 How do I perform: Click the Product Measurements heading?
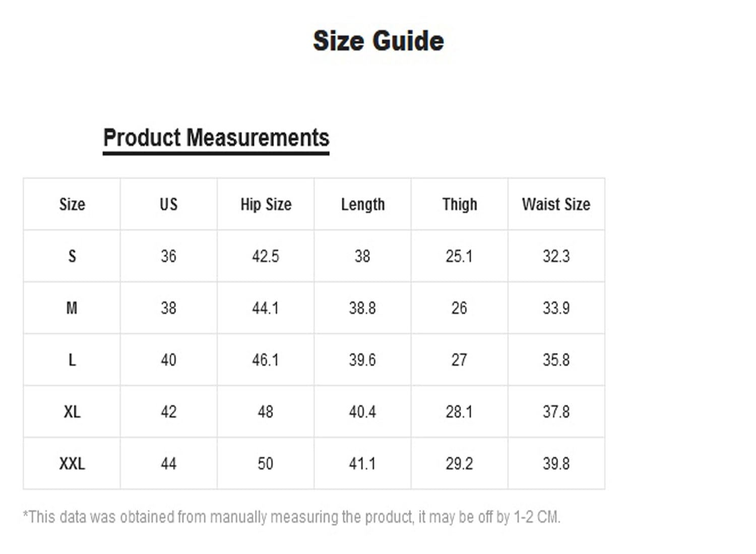point(216,137)
